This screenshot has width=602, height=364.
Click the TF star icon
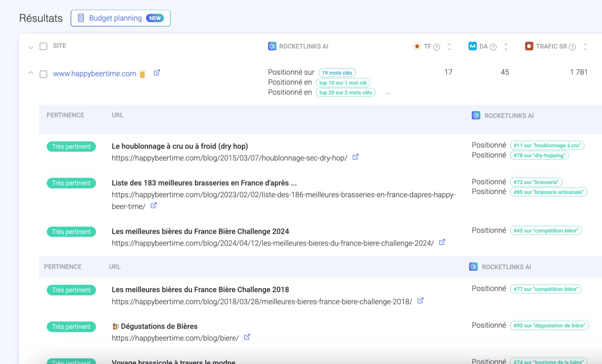[x=417, y=46]
